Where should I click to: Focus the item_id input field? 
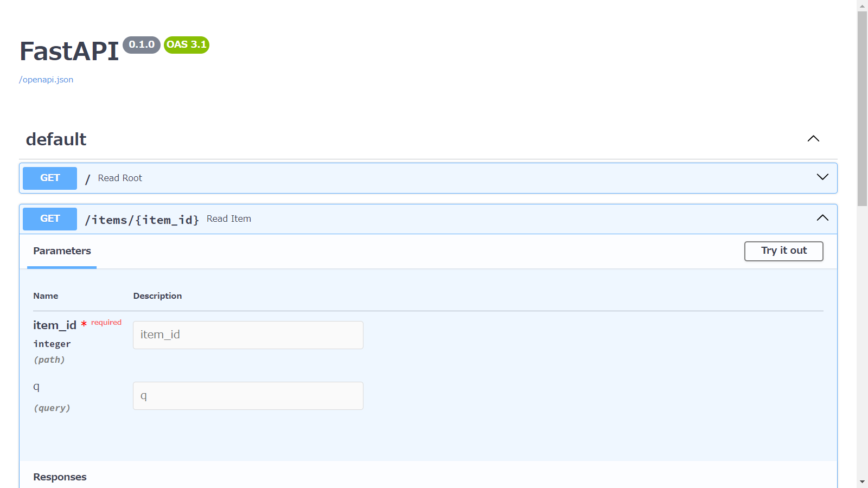click(248, 335)
